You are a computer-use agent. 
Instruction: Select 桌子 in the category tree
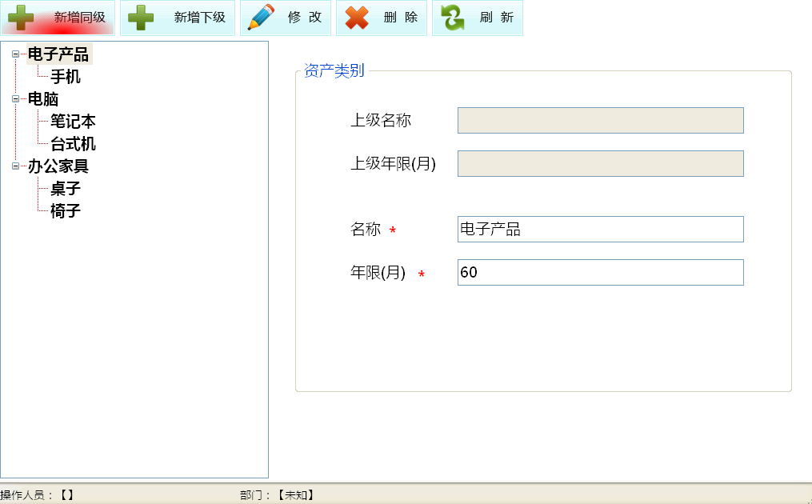66,189
